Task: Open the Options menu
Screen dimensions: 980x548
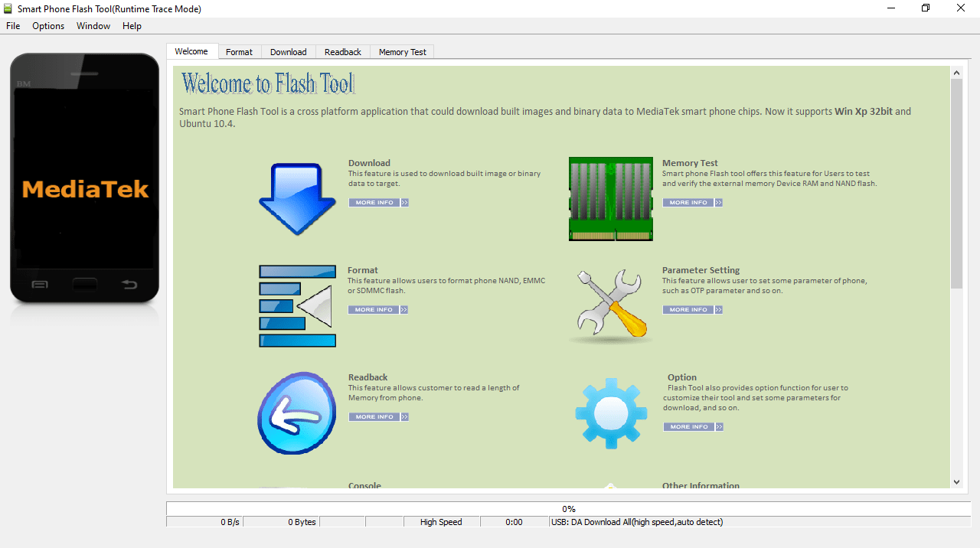Action: 48,26
